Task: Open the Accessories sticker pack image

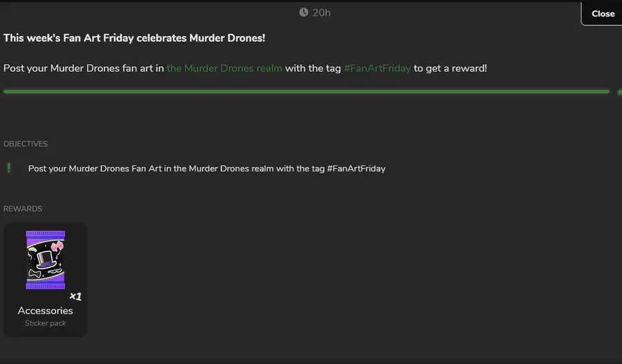Action: pos(45,260)
